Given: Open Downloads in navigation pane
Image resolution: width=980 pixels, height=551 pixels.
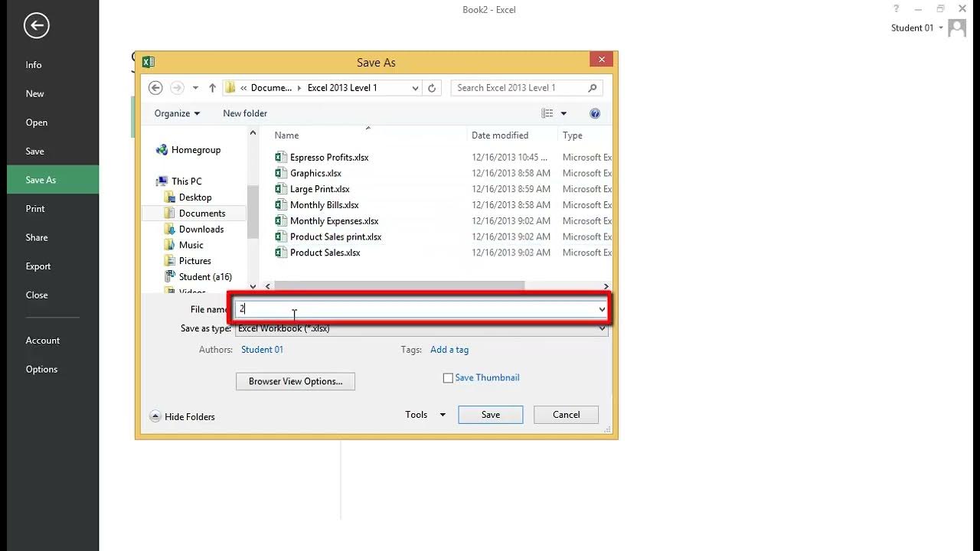Looking at the screenshot, I should [194, 230].
